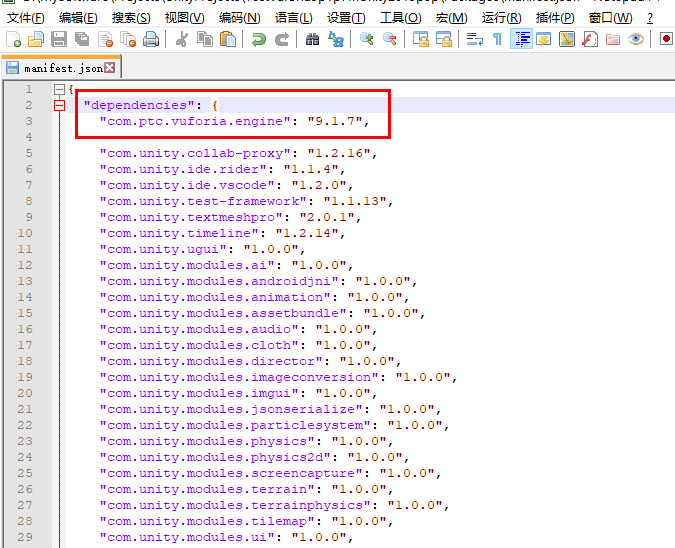Click the Redo toolbar icon

click(282, 40)
